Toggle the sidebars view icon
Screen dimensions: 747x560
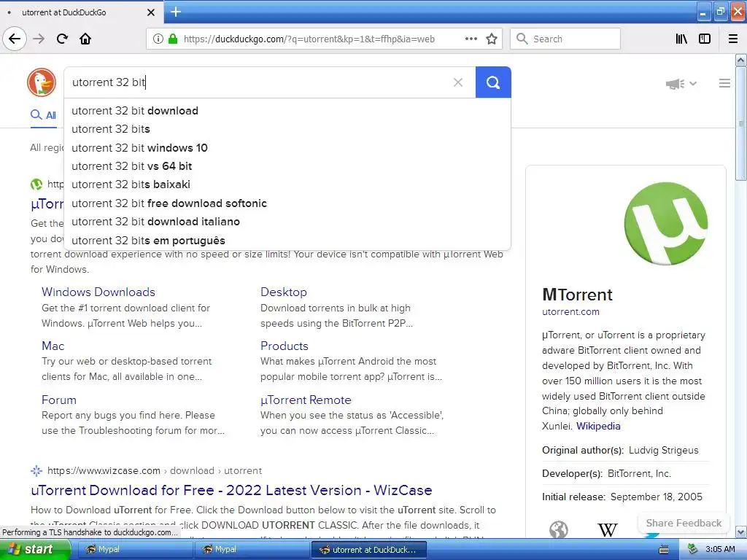pos(705,39)
